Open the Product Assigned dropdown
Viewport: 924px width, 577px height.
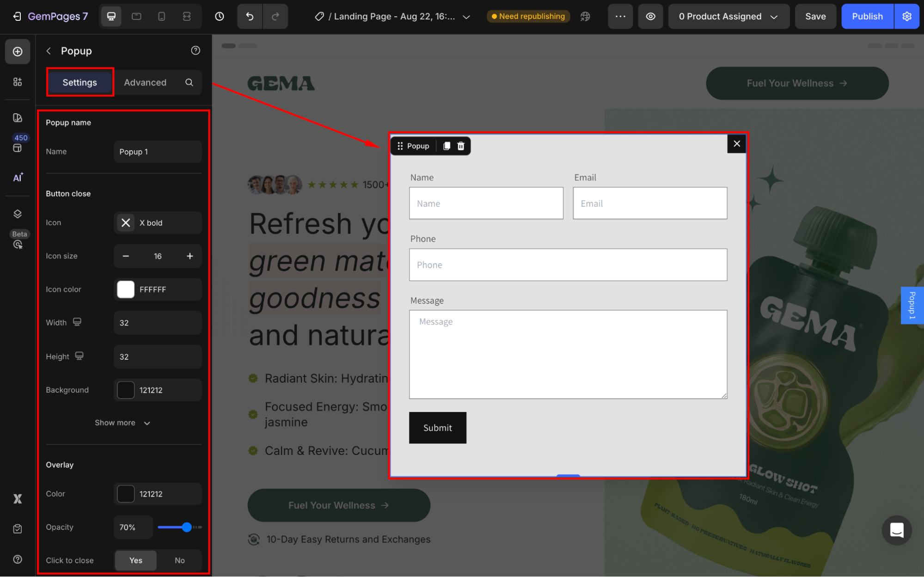pos(728,17)
